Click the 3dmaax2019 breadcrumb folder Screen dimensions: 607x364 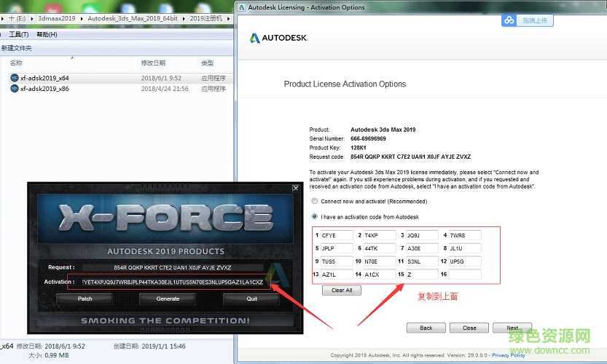pyautogui.click(x=57, y=18)
